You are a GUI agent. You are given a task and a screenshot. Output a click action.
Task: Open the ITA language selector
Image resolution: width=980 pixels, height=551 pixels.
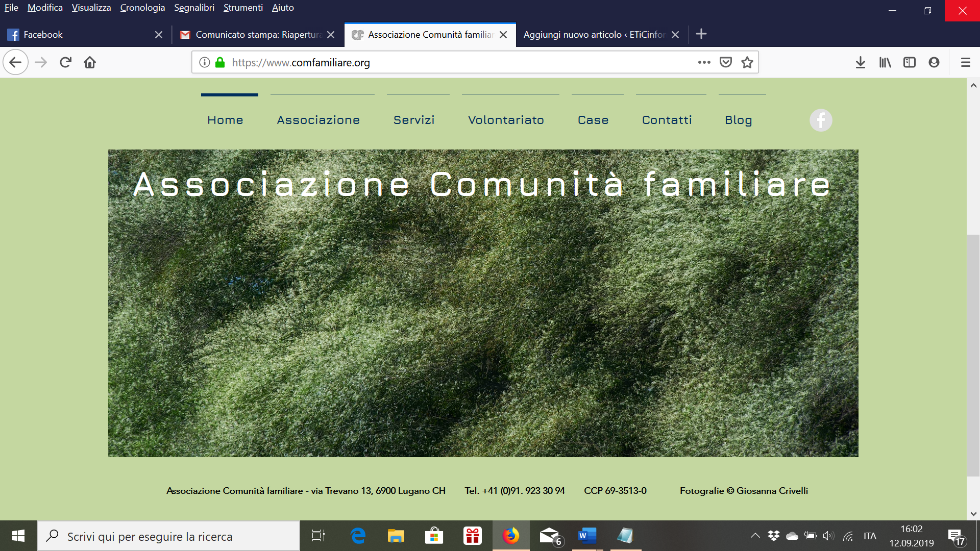click(870, 536)
